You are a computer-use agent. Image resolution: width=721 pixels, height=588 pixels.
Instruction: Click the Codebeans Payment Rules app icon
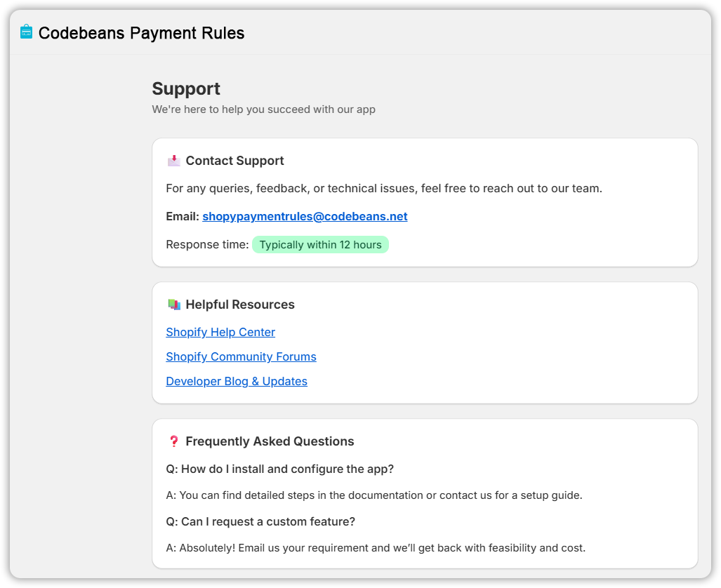pyautogui.click(x=26, y=32)
